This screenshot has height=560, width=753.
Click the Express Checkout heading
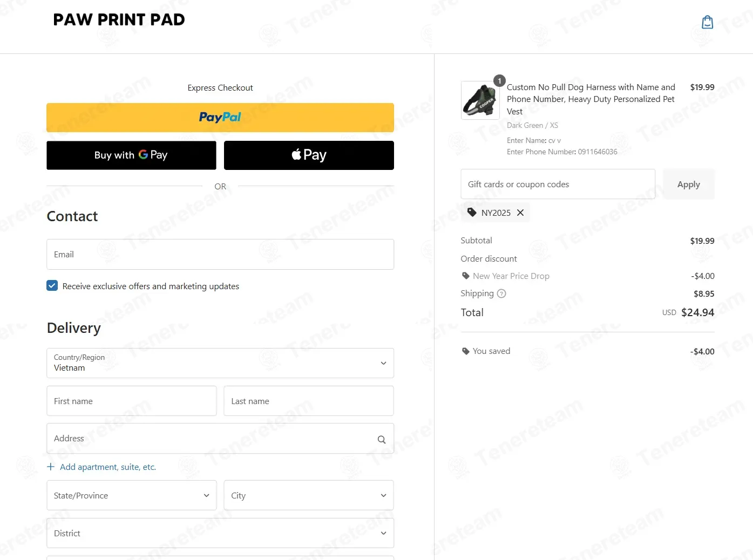[220, 87]
